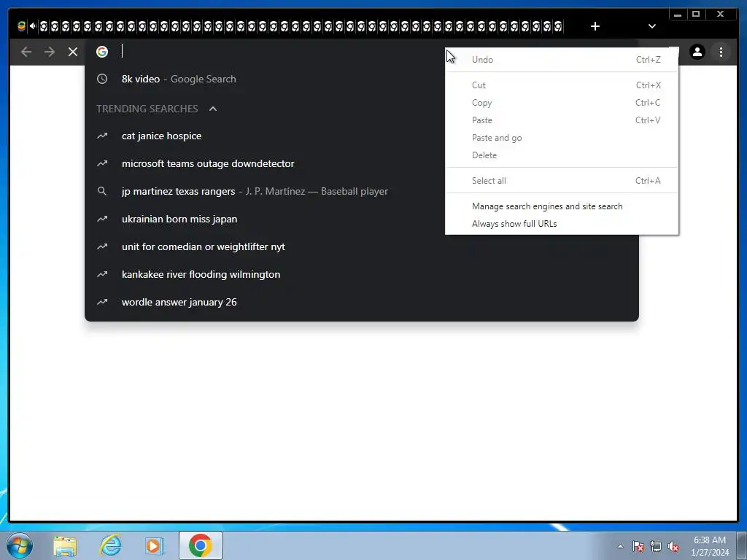747x560 pixels.
Task: Open 'Manage search engines and site search'
Action: (x=562, y=206)
